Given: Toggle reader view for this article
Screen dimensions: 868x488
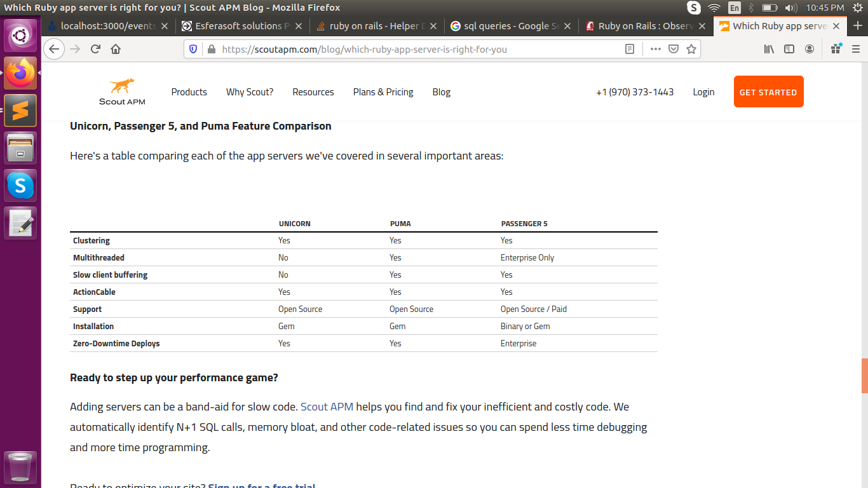Looking at the screenshot, I should 630,49.
